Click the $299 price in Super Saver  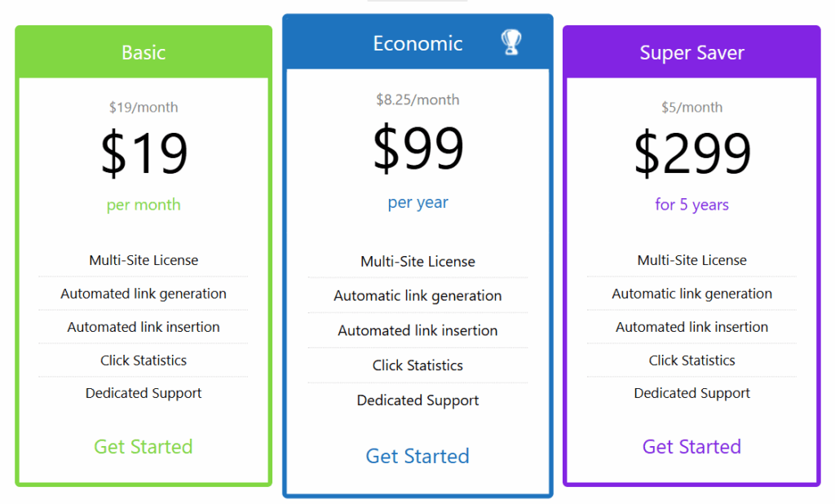coord(692,154)
